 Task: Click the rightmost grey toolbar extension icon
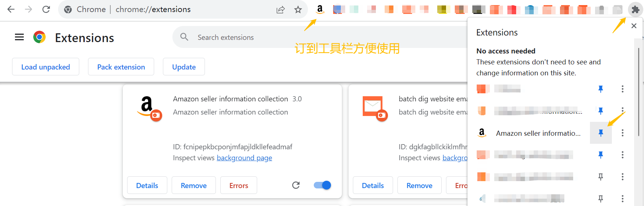(617, 10)
